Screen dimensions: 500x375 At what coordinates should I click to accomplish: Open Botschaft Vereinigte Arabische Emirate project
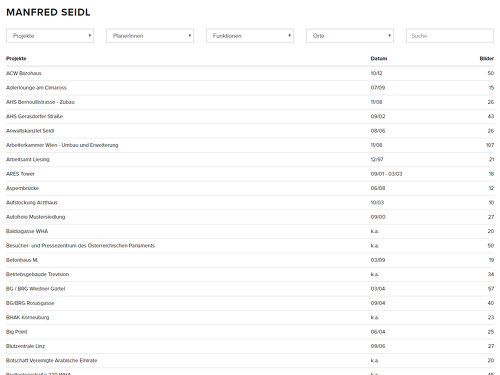[52, 360]
